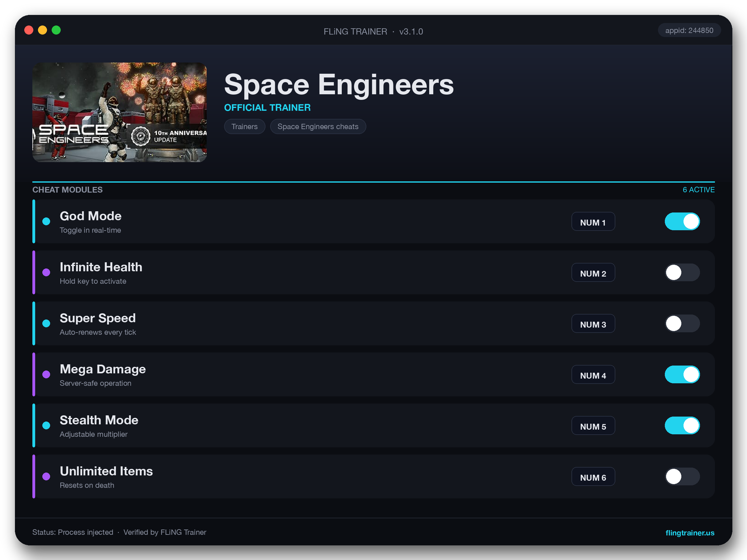Turn on the Unlimited Items toggle
747x560 pixels.
tap(682, 476)
